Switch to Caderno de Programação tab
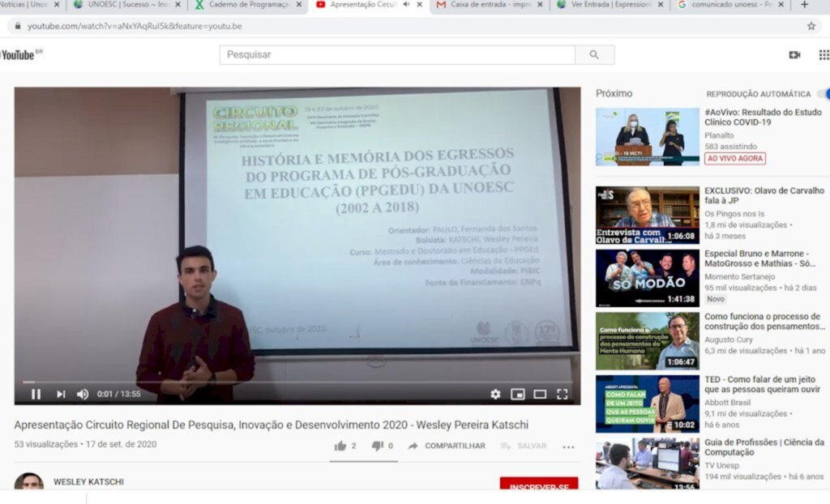830x504 pixels. point(243,5)
